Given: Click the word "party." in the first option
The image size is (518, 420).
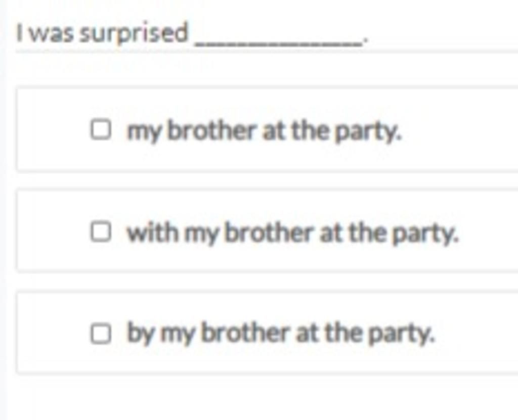Looking at the screenshot, I should click(368, 132).
